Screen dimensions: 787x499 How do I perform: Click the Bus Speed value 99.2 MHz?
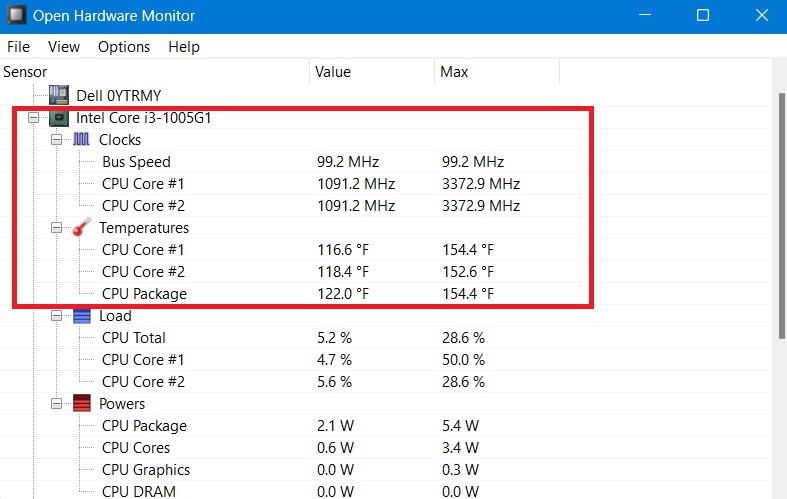click(x=348, y=162)
